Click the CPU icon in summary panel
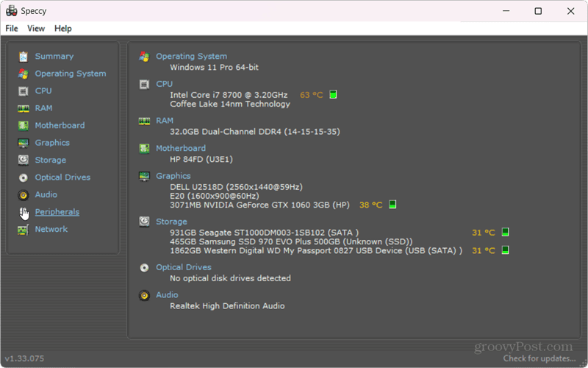 click(144, 84)
